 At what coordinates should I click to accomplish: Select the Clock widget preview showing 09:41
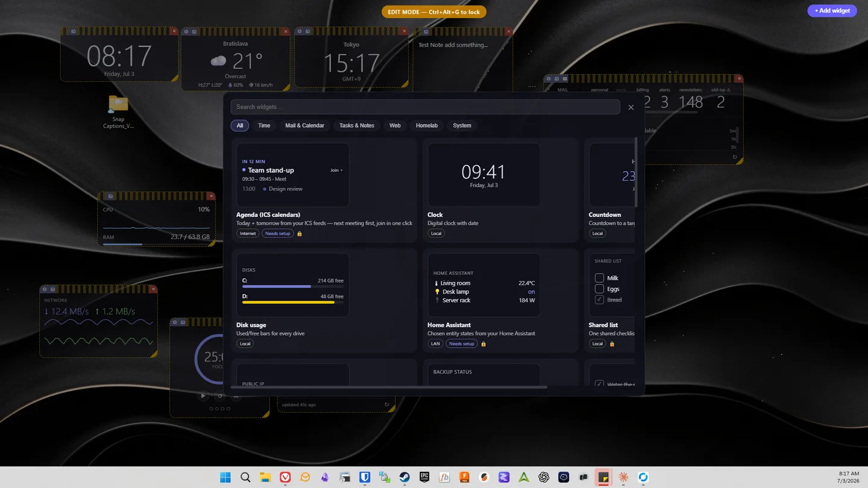483,175
